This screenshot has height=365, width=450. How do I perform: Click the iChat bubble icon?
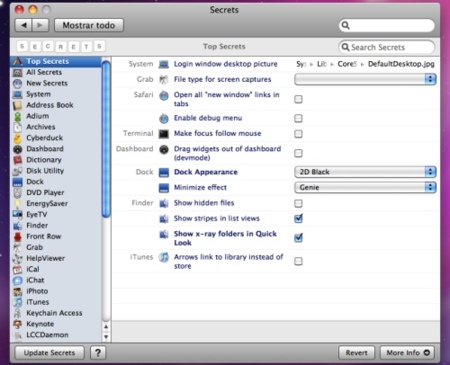17,280
